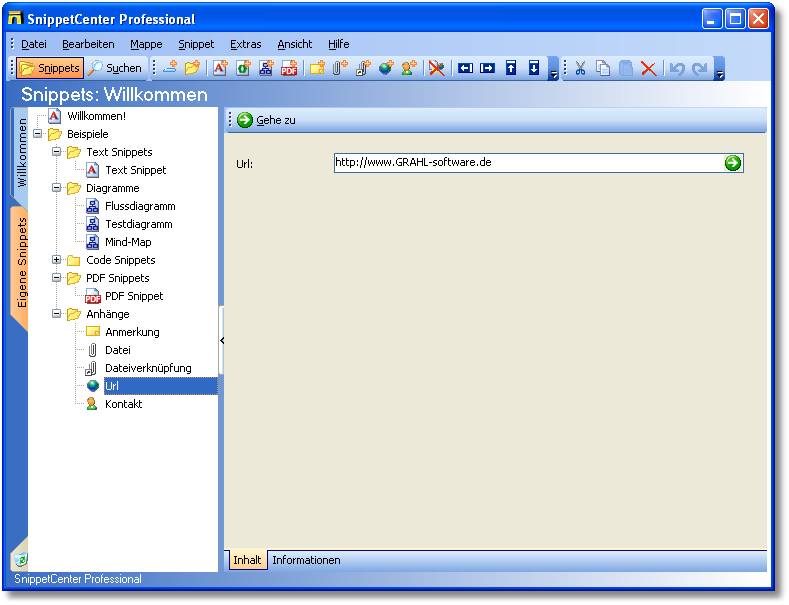The width and height of the screenshot is (789, 605).
Task: Add a new note attachment icon
Action: (x=317, y=67)
